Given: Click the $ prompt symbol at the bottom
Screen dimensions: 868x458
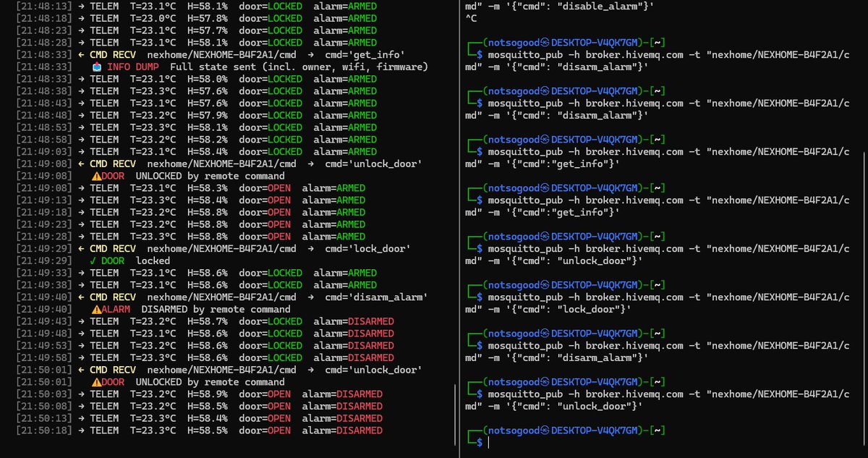Looking at the screenshot, I should click(478, 442).
